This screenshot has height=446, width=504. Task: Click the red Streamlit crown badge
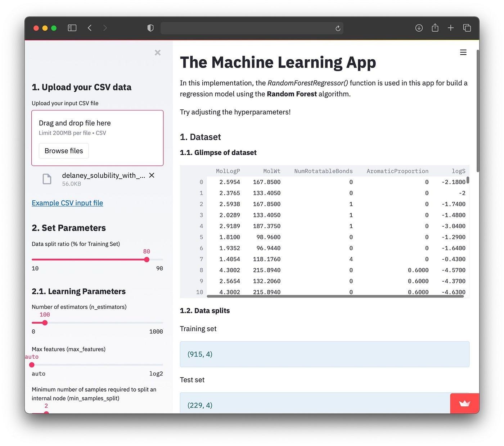click(464, 403)
